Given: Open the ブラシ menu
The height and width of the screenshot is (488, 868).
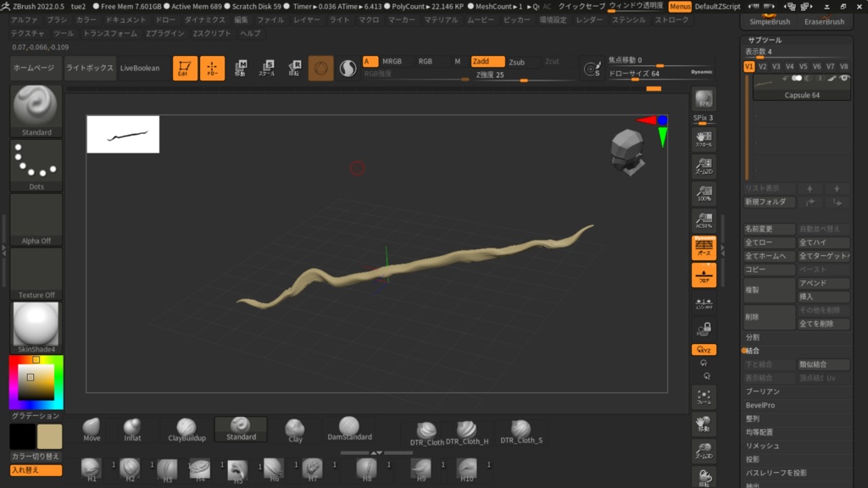Looking at the screenshot, I should pyautogui.click(x=57, y=20).
